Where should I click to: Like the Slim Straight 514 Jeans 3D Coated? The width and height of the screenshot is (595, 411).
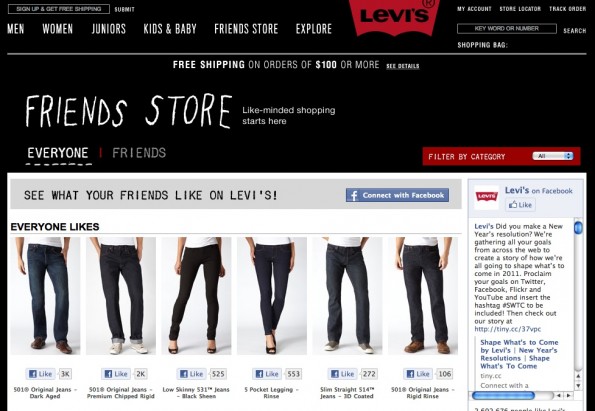click(343, 374)
